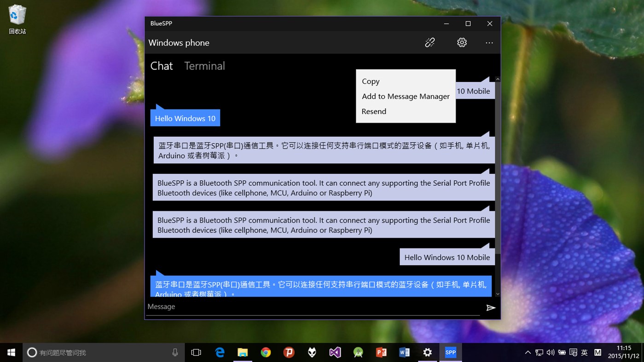Image resolution: width=644 pixels, height=362 pixels.
Task: Open the ellipsis more-options icon
Action: [489, 42]
